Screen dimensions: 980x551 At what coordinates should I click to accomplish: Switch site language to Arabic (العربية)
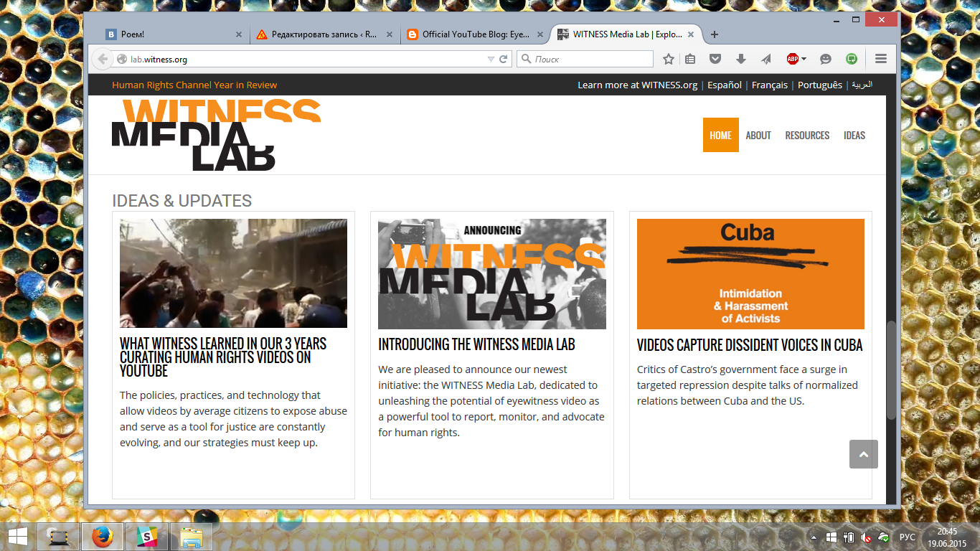[x=862, y=85]
